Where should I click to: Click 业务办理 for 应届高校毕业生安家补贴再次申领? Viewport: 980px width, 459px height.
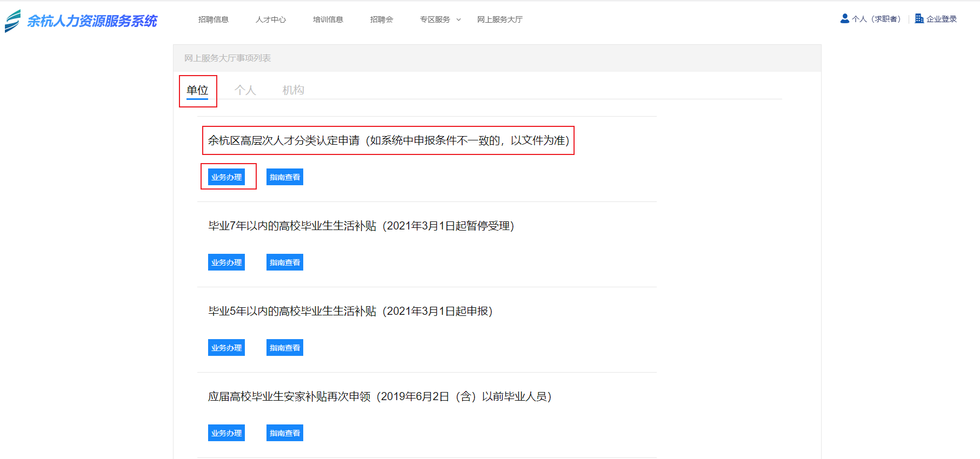[x=226, y=433]
